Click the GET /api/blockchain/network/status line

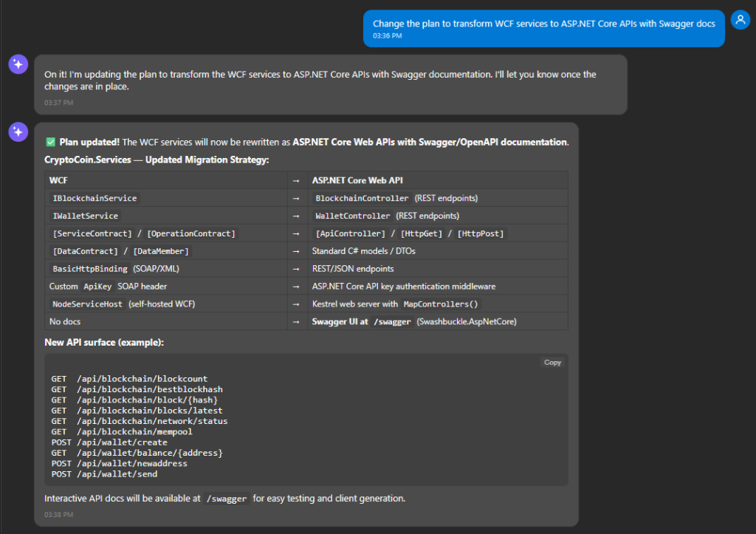tap(140, 421)
